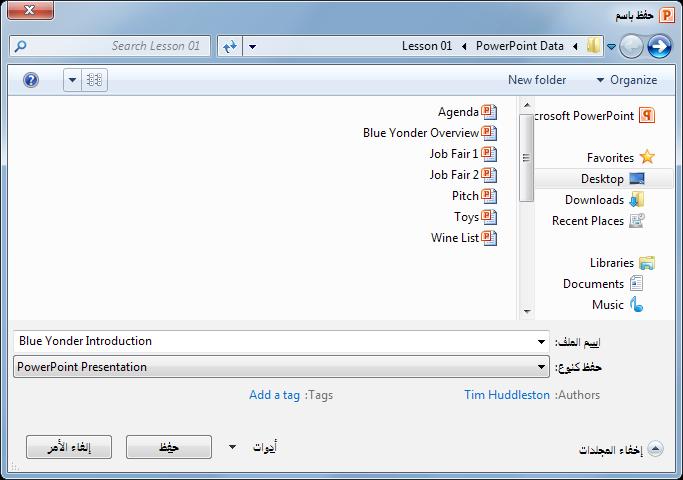The height and width of the screenshot is (480, 683).
Task: Click the Downloads folder icon
Action: tap(637, 199)
